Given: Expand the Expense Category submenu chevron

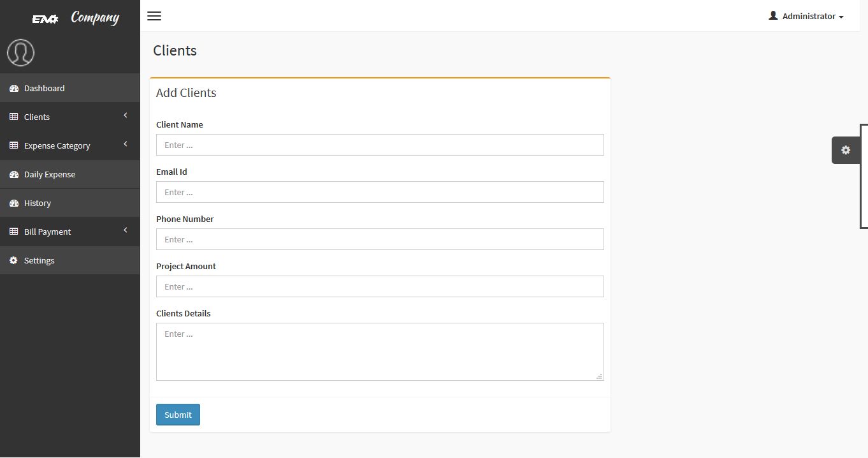Looking at the screenshot, I should point(126,144).
